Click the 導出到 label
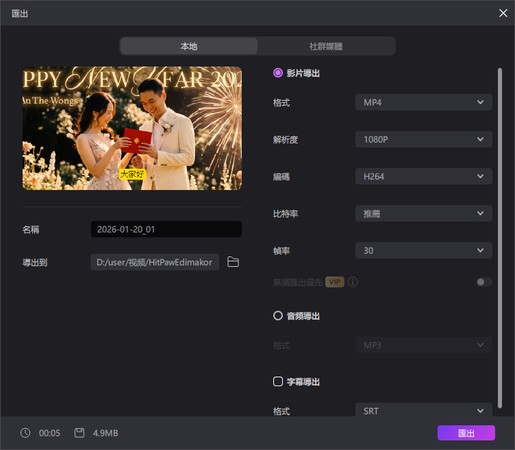 (x=35, y=262)
